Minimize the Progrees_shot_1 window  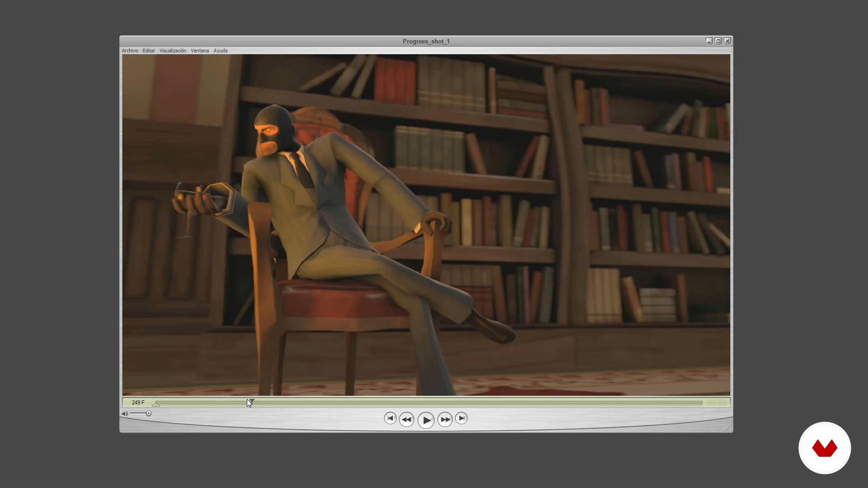709,41
